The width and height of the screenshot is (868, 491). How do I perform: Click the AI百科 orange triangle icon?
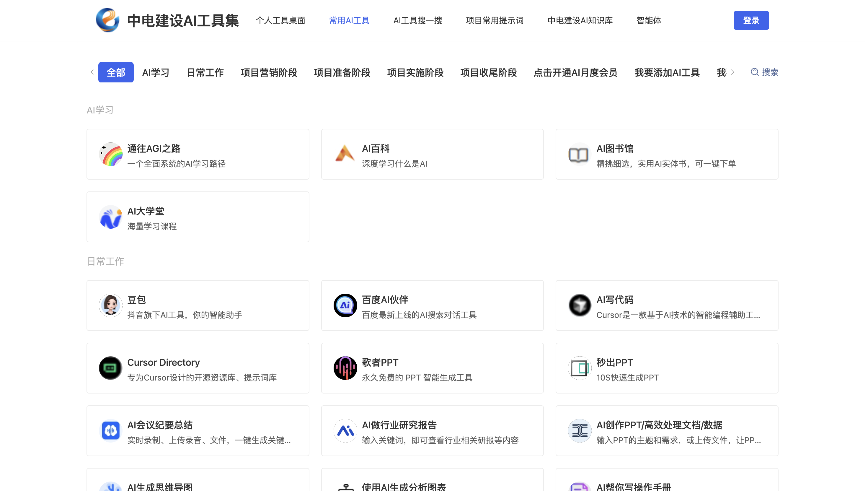[346, 155]
